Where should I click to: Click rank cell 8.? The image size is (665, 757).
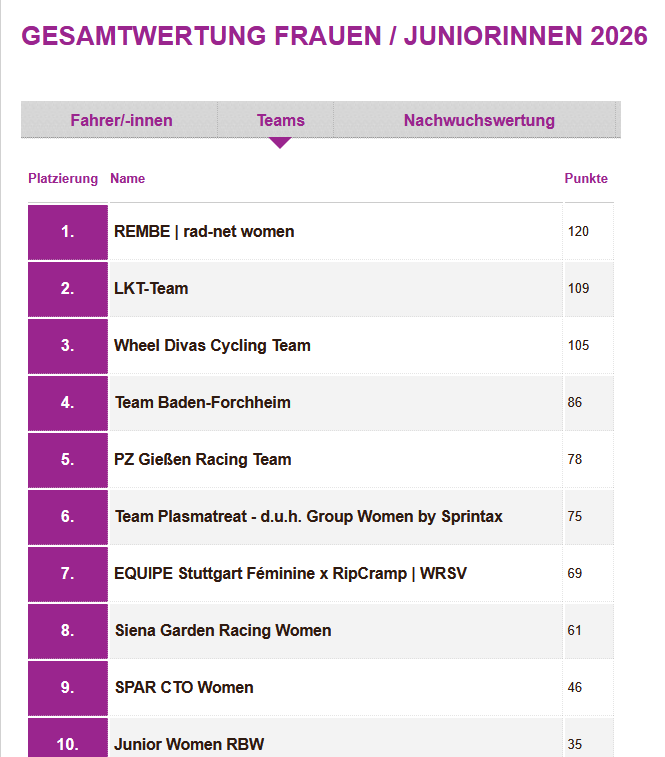coord(68,631)
